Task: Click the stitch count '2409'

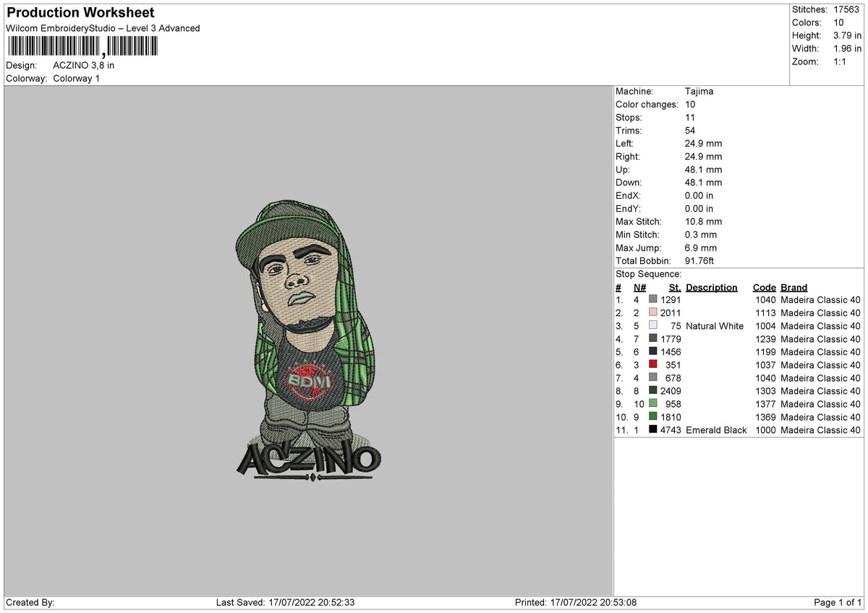Action: click(x=671, y=390)
